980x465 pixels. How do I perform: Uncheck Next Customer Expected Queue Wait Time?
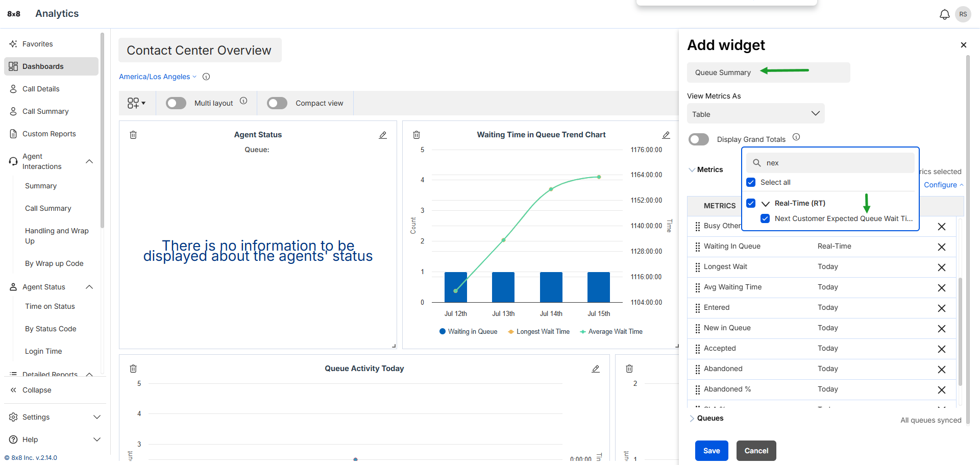coord(765,218)
